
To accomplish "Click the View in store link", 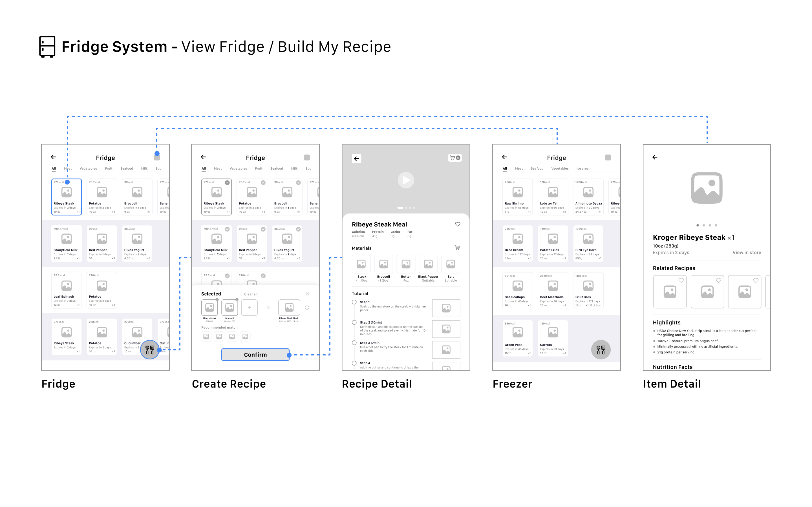I will tap(747, 252).
